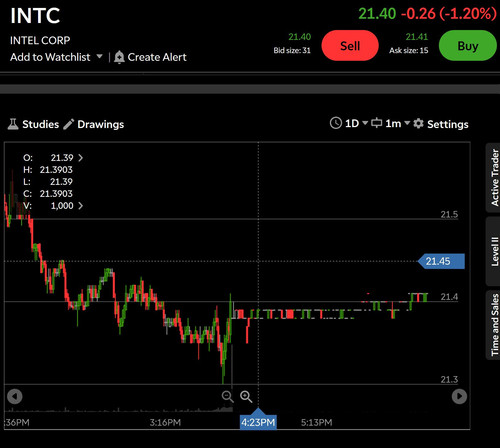Click the 4:23PM crosshair time marker

coord(258,422)
